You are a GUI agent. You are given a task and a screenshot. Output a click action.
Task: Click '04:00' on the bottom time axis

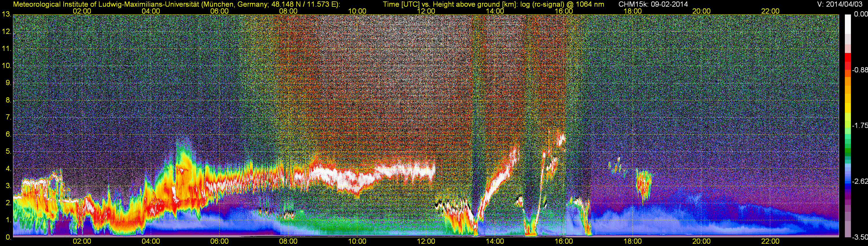(151, 242)
